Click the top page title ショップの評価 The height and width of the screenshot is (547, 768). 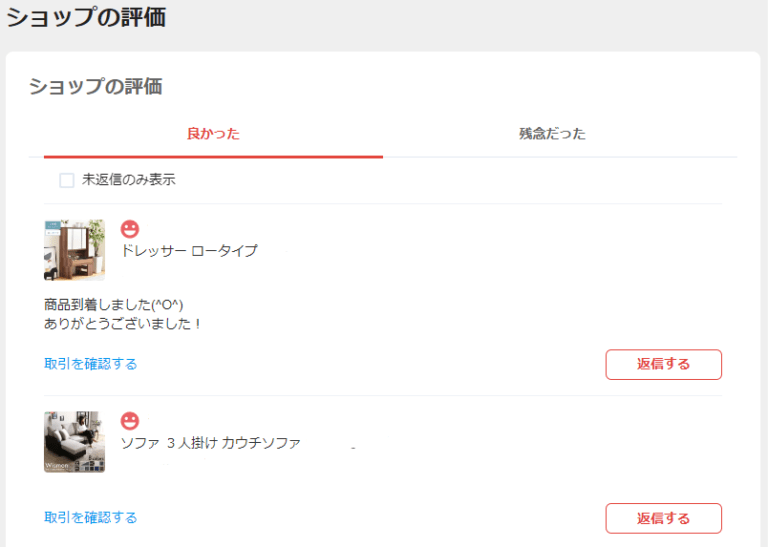[x=86, y=17]
